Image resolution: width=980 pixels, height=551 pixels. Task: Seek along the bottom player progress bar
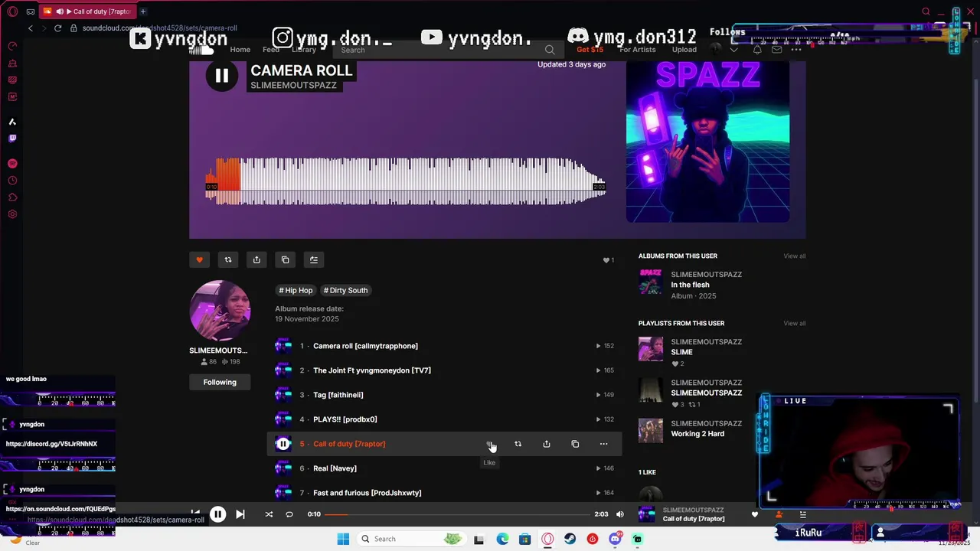(x=457, y=514)
